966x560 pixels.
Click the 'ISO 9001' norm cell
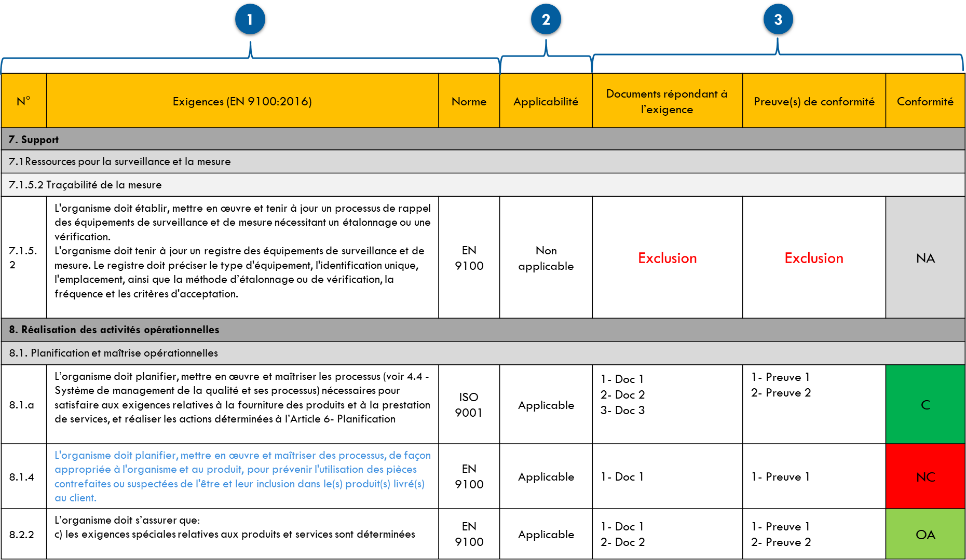(469, 405)
